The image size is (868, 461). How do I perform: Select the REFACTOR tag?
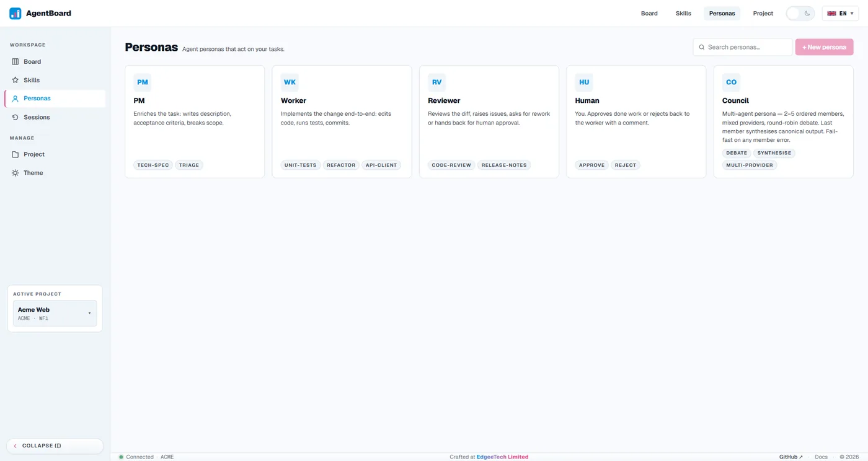341,165
